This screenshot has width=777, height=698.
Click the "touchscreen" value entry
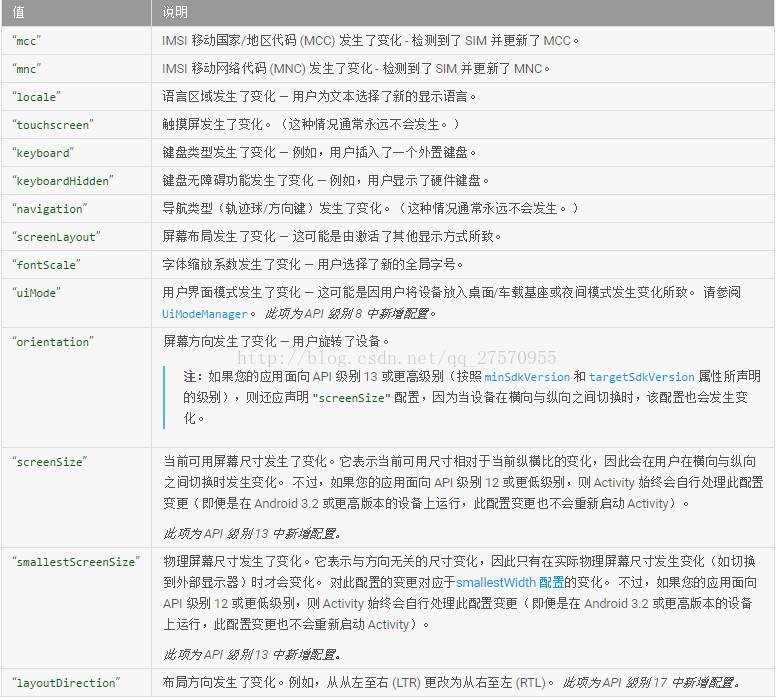pos(52,125)
